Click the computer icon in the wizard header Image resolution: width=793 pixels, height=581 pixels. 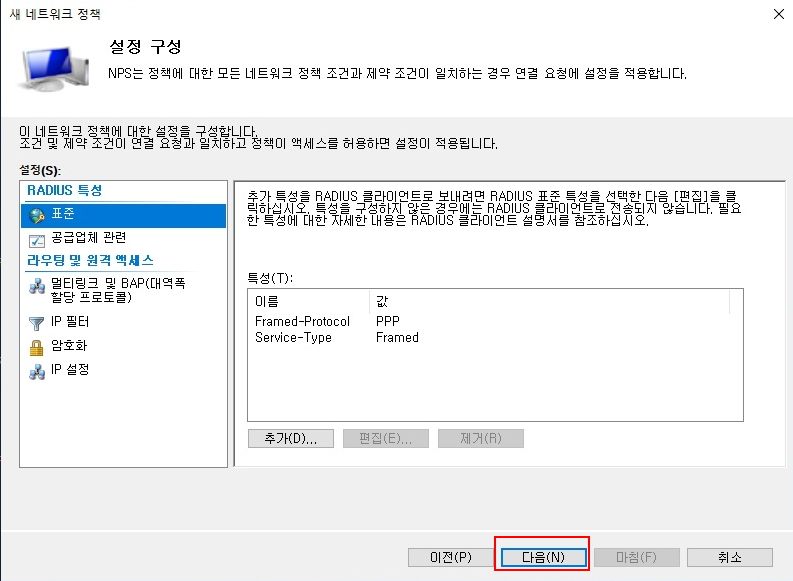pyautogui.click(x=52, y=66)
